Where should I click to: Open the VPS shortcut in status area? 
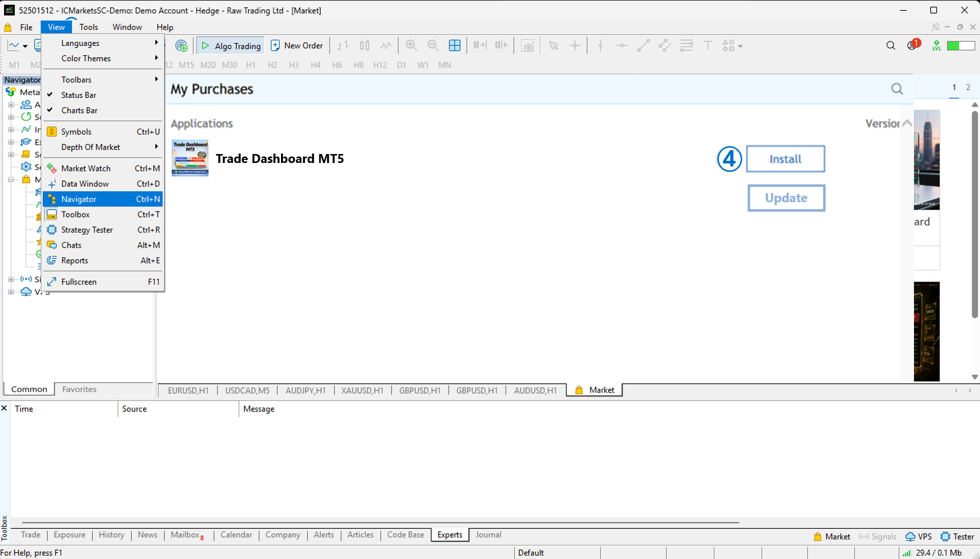click(918, 537)
